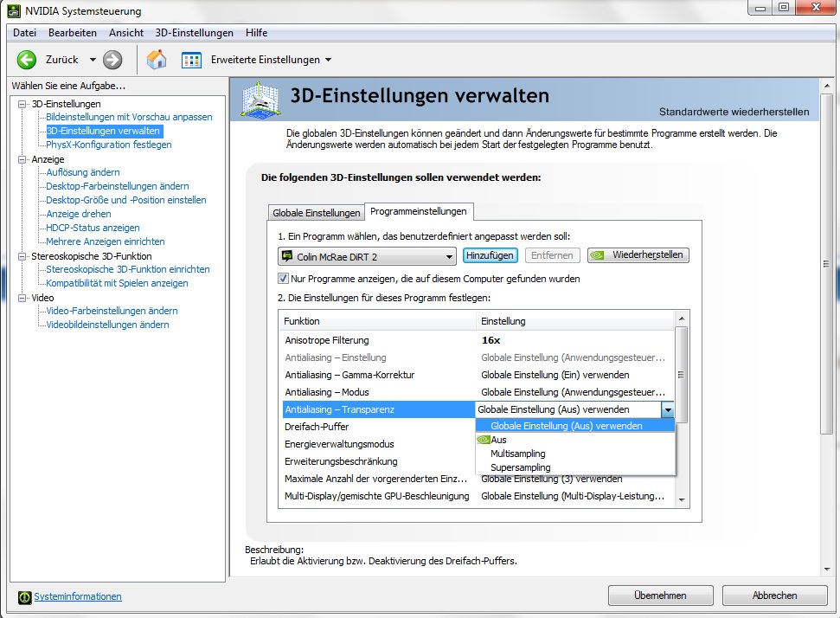
Task: Open Stereoskopische 3D-Funktion einrichten
Action: 127,269
